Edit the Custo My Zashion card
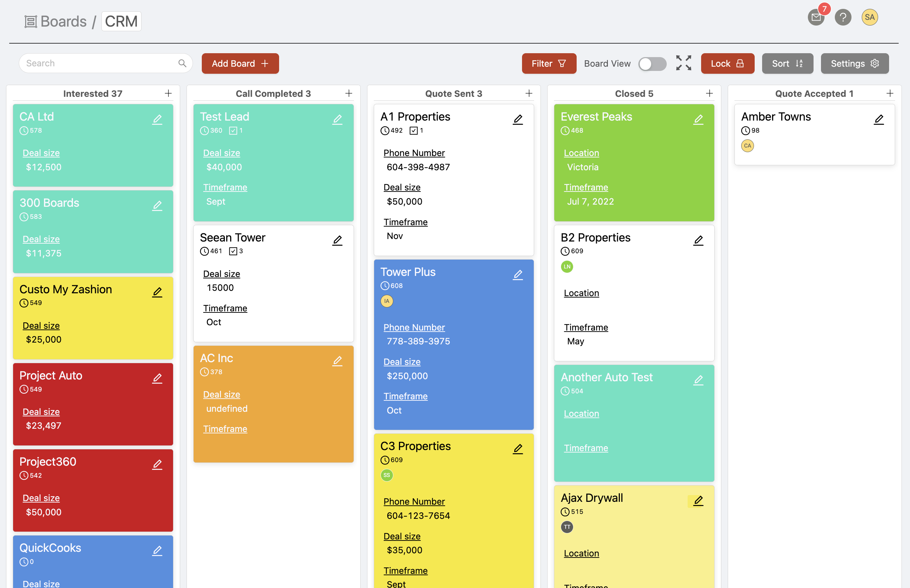Screen dimensions: 910x588 pos(157,292)
